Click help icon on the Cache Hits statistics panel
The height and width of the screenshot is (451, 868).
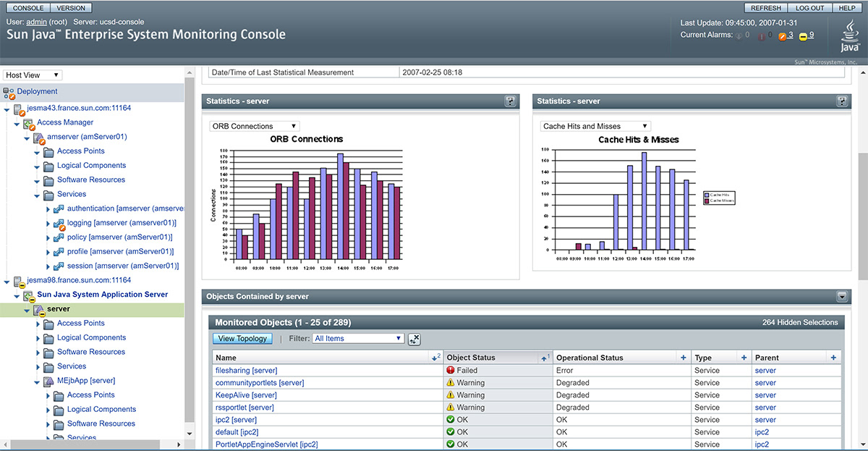pos(842,101)
